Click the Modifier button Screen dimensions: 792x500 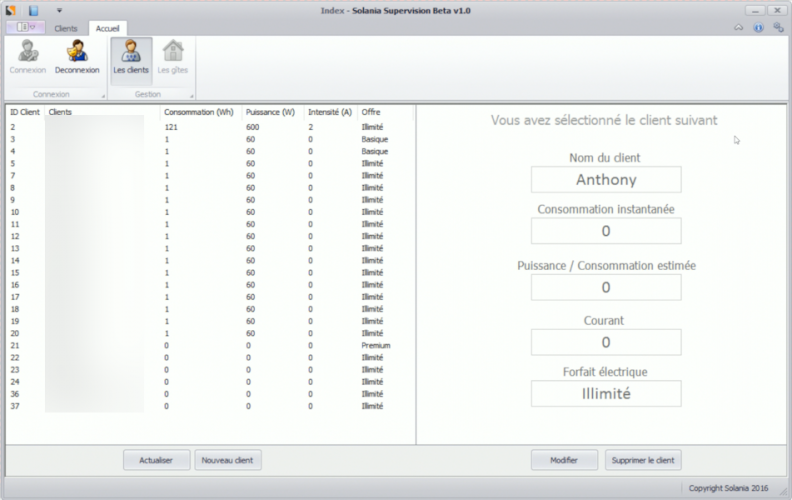564,460
